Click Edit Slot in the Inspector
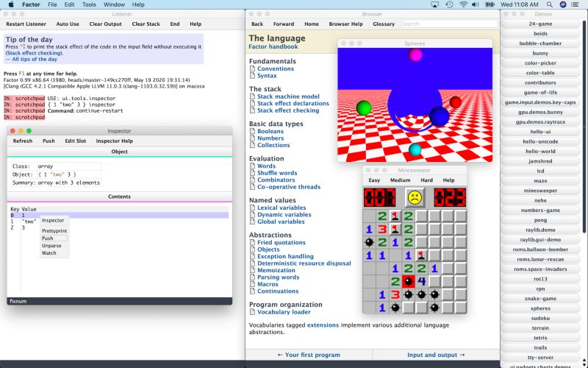The height and width of the screenshot is (368, 588). (x=76, y=141)
